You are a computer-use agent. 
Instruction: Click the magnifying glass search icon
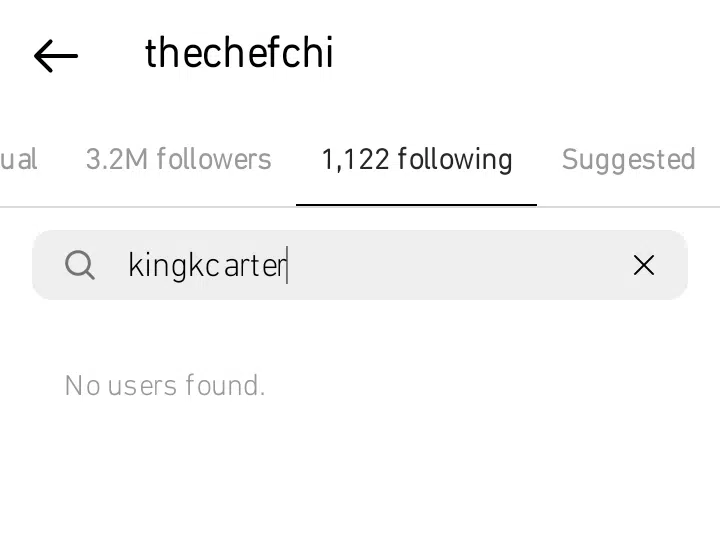coord(80,265)
